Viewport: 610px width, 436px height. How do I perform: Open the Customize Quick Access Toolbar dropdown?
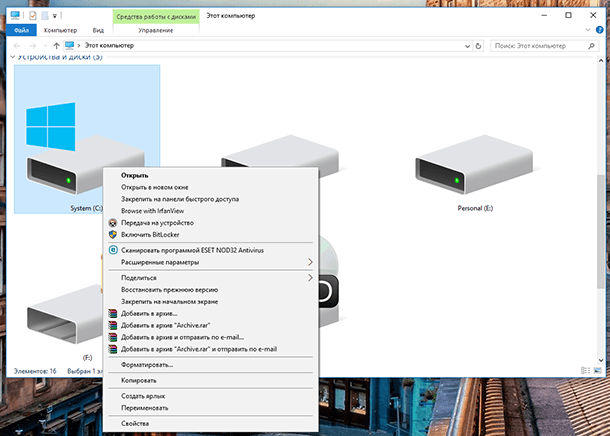click(55, 16)
